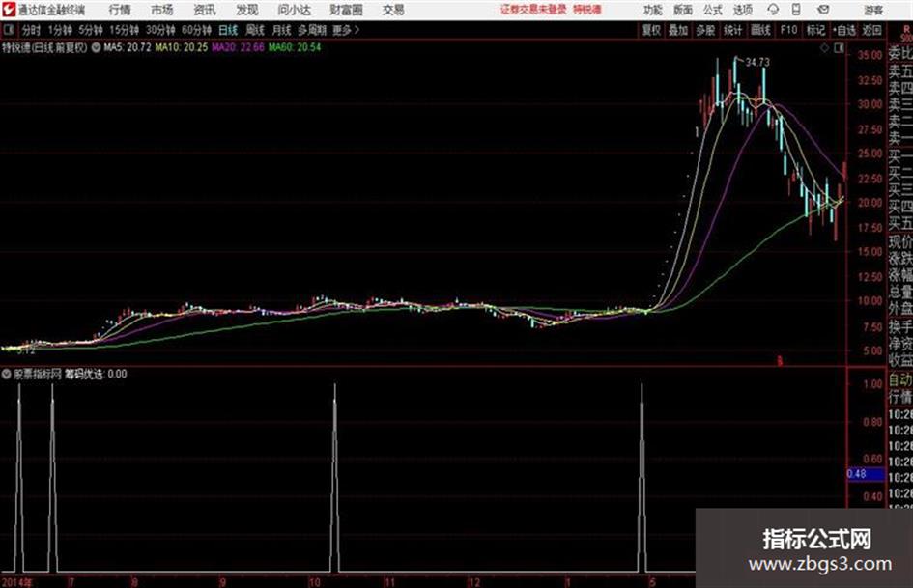913x588 pixels.
Task: Click the 叠加 overlay button
Action: (x=678, y=30)
